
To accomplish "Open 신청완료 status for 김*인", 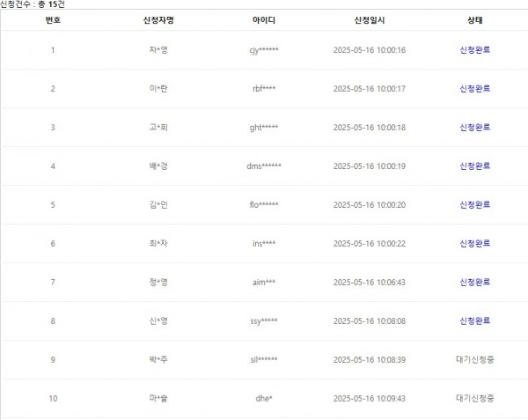I will [475, 205].
